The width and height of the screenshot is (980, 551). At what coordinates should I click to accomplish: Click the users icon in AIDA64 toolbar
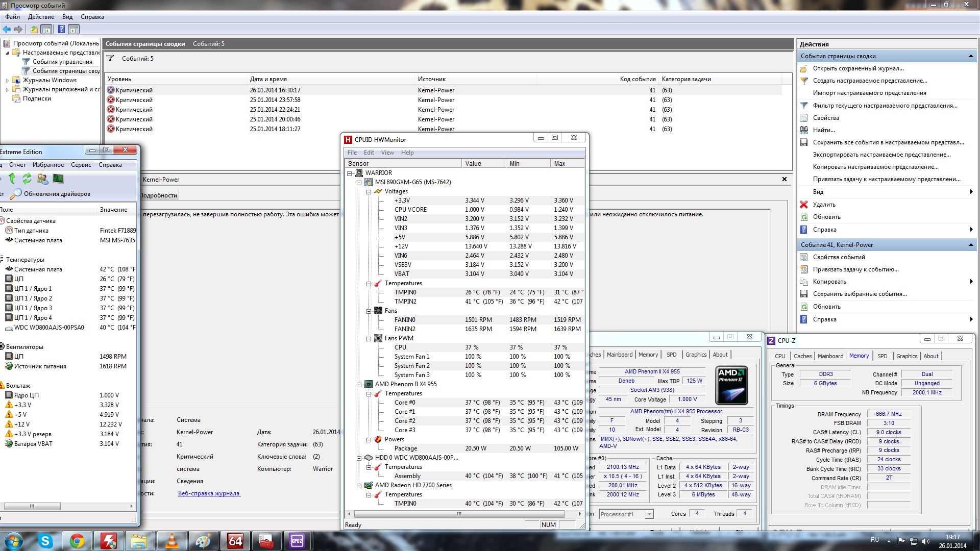[42, 179]
